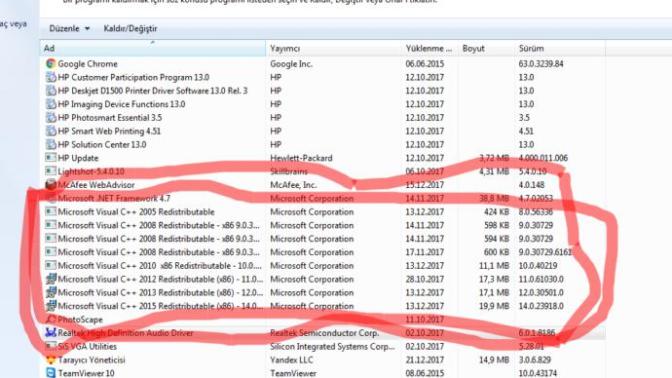Click the 14,9 MB size cell

click(x=494, y=360)
